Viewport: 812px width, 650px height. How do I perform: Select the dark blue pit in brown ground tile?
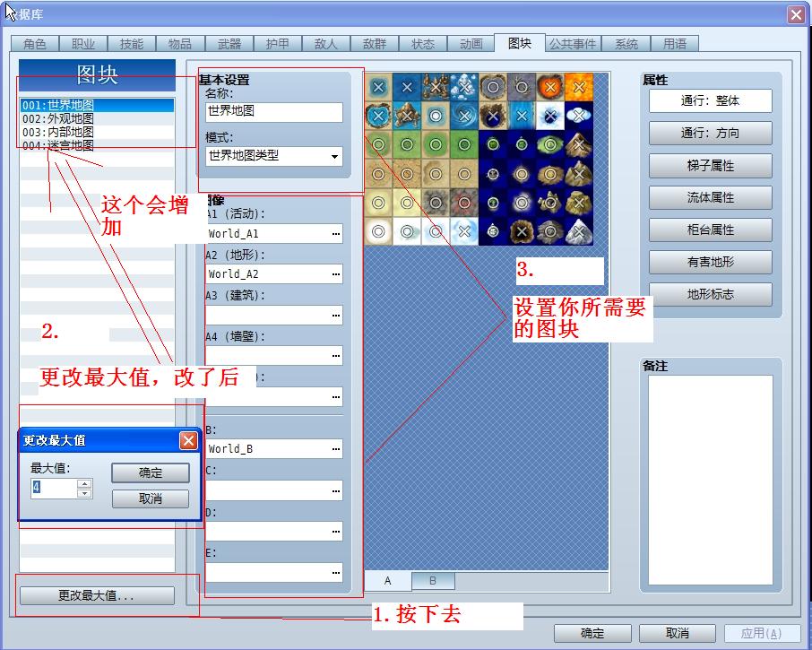pyautogui.click(x=493, y=116)
